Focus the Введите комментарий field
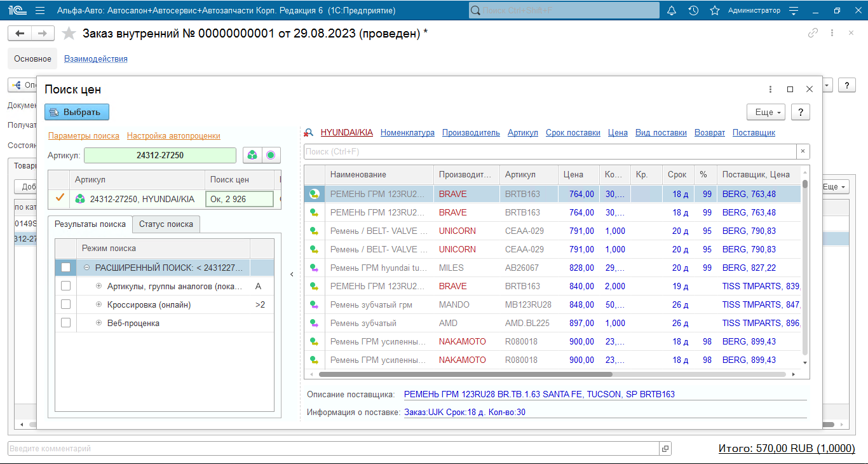This screenshot has height=464, width=868. 334,449
